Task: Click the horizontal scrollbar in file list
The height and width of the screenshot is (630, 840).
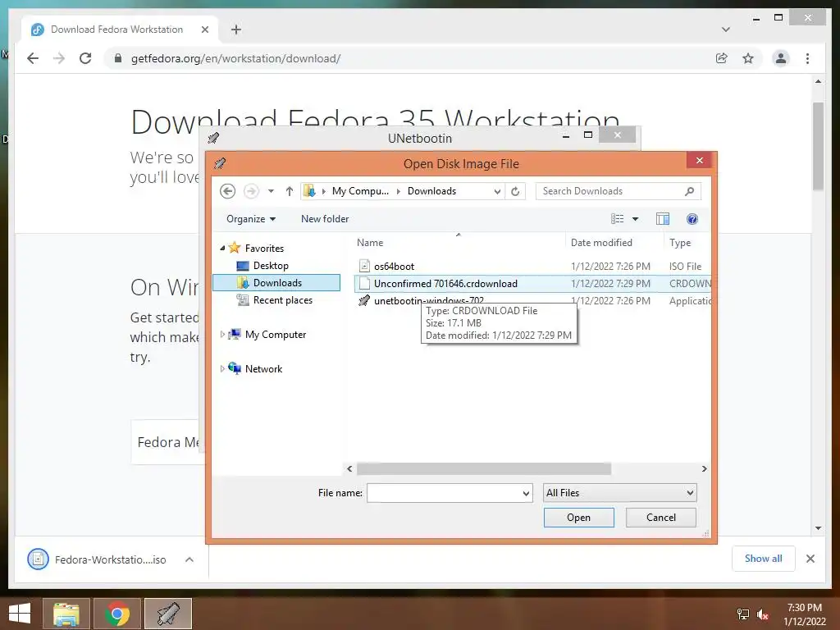Action: click(x=484, y=468)
